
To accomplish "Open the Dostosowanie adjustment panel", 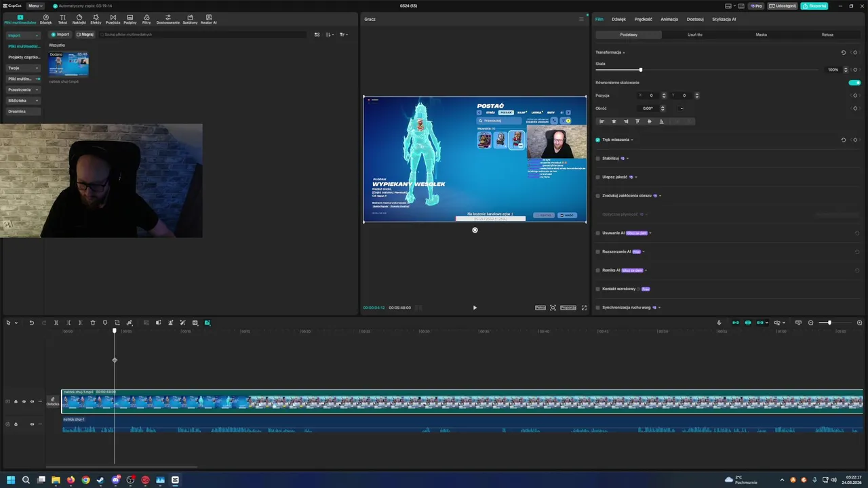I will (x=168, y=19).
